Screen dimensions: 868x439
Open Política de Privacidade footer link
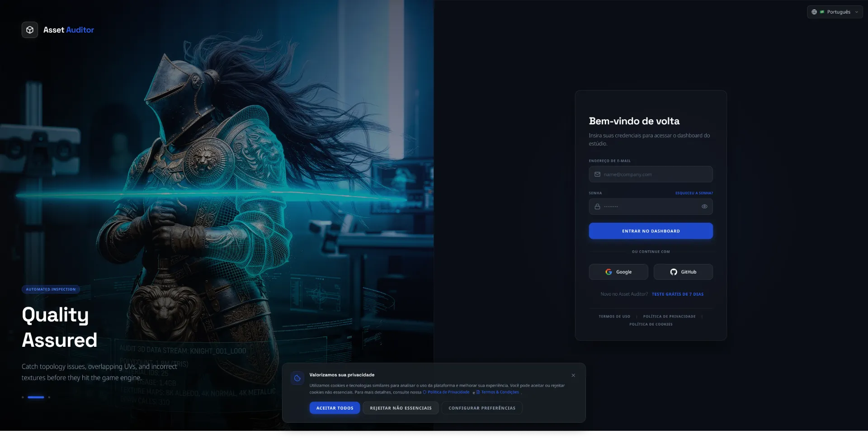tap(670, 316)
